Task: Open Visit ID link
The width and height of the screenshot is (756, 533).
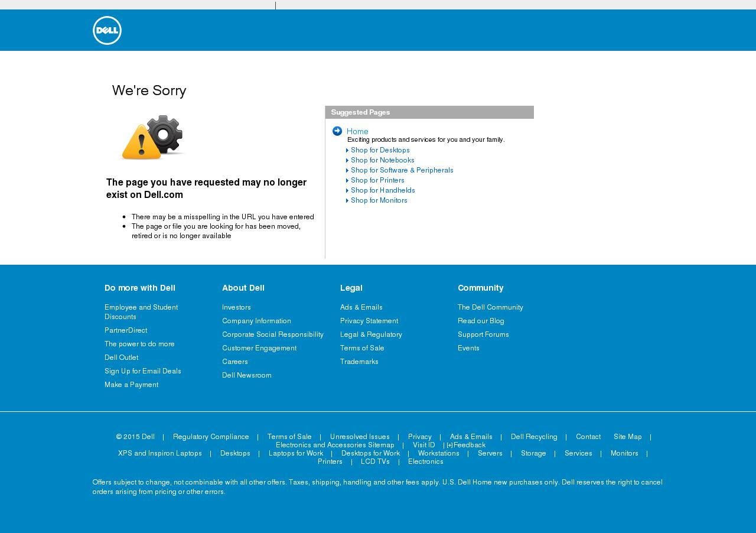Action: pos(424,445)
